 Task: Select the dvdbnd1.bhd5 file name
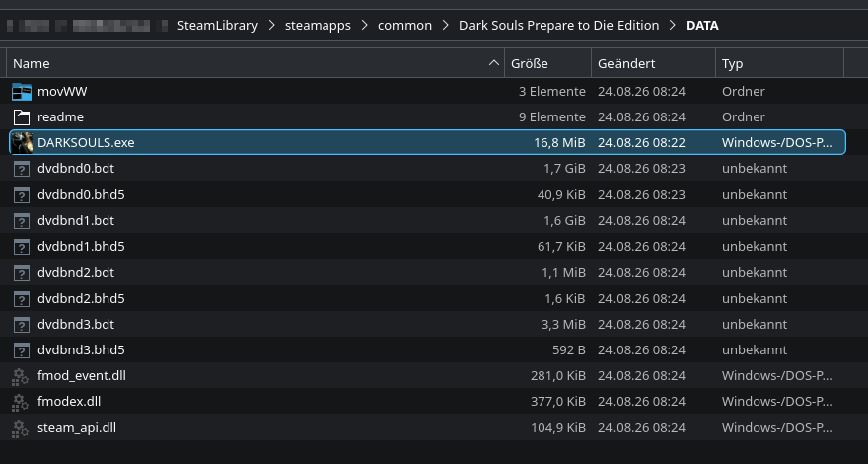coord(81,246)
